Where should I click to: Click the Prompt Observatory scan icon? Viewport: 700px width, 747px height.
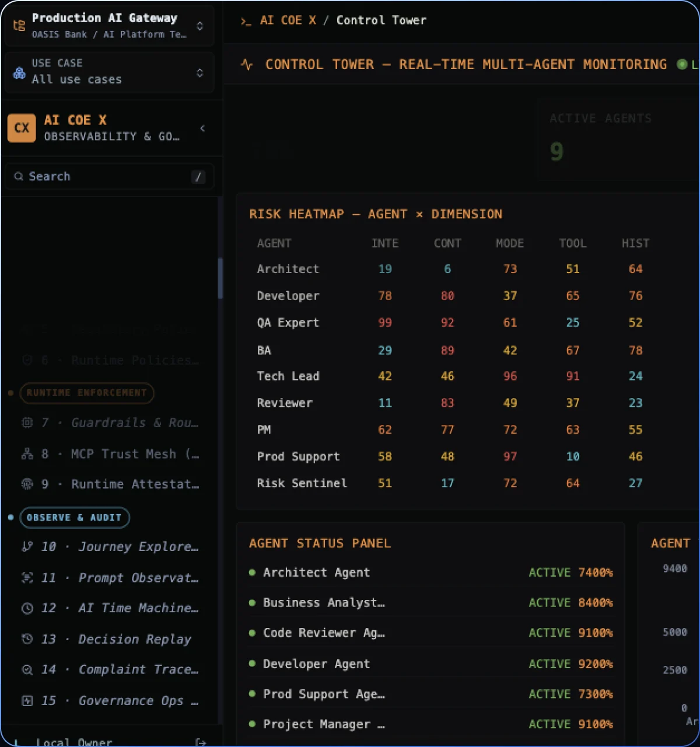click(x=27, y=578)
